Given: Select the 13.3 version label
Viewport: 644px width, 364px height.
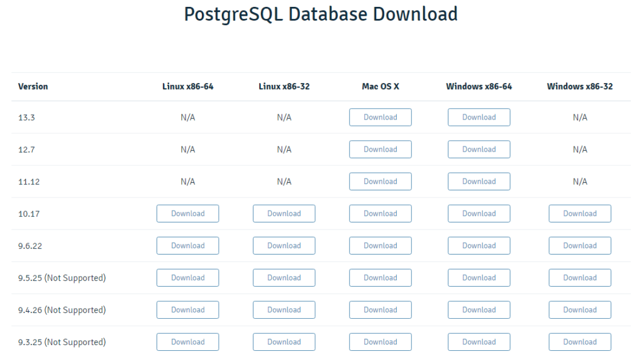Looking at the screenshot, I should pyautogui.click(x=26, y=118).
